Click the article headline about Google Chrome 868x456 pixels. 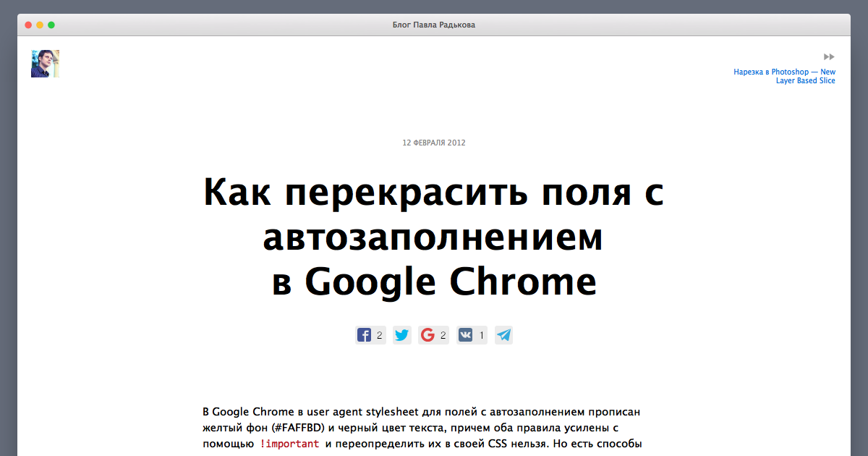(434, 237)
